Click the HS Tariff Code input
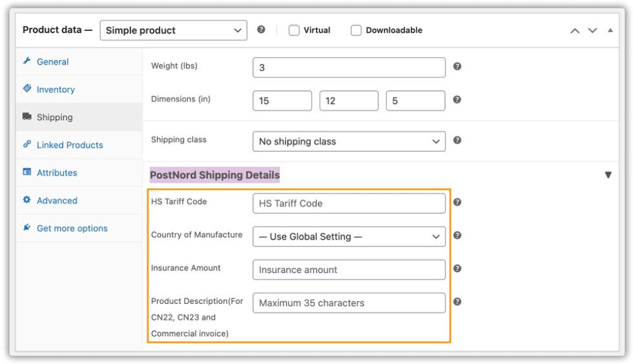Viewport: 633px width, 364px height. [x=349, y=203]
